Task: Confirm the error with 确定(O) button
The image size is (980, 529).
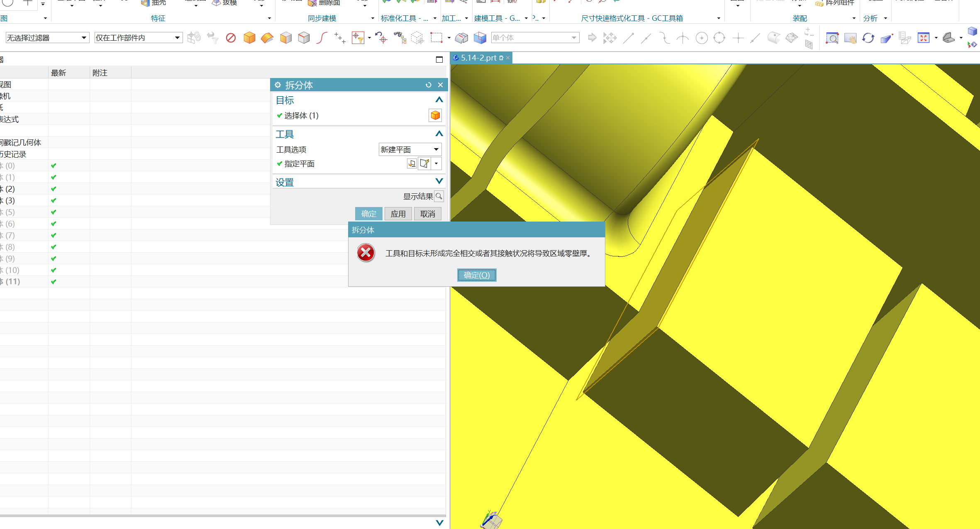Action: [x=477, y=275]
